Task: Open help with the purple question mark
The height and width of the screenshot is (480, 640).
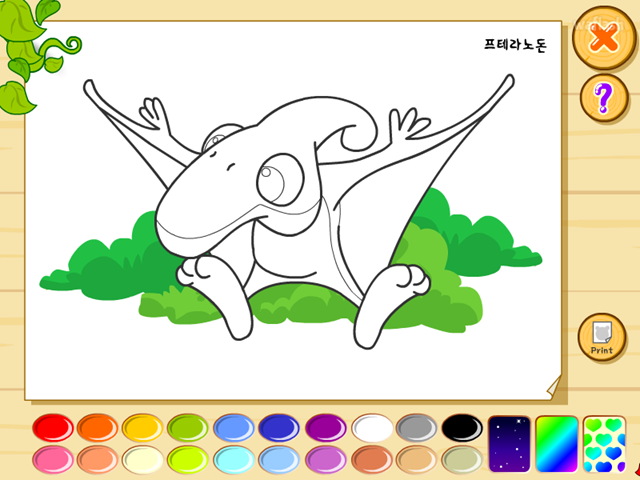Action: pyautogui.click(x=604, y=98)
